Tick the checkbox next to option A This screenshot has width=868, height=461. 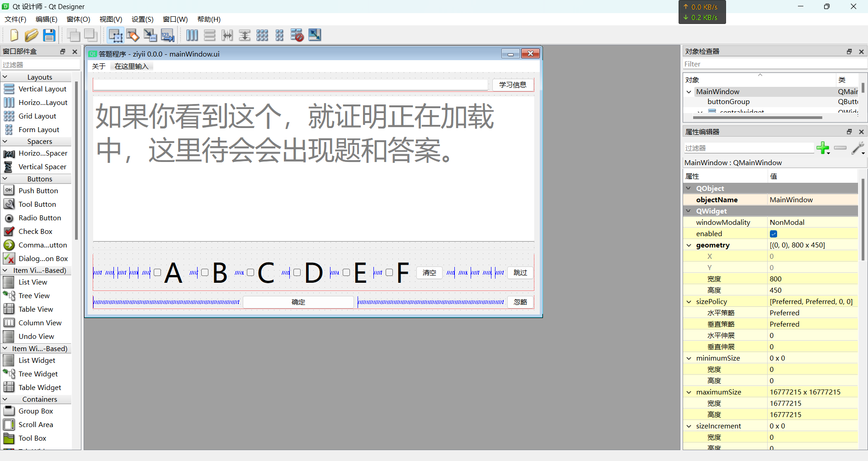pyautogui.click(x=157, y=272)
